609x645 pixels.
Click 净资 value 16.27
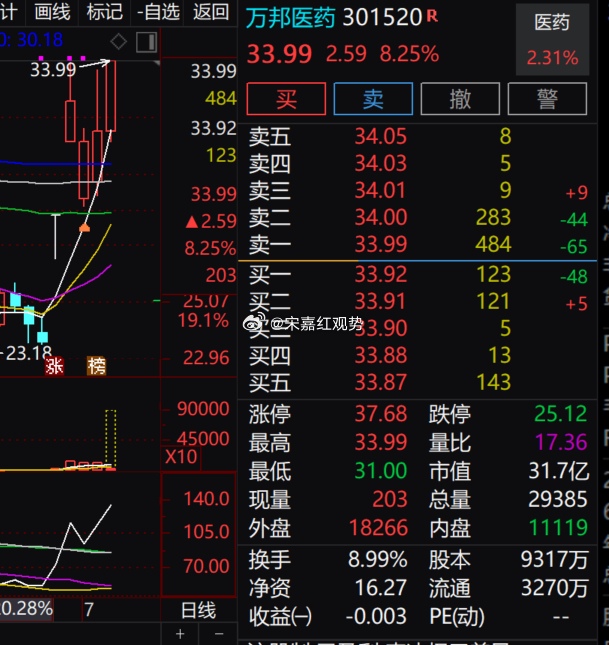pyautogui.click(x=381, y=588)
